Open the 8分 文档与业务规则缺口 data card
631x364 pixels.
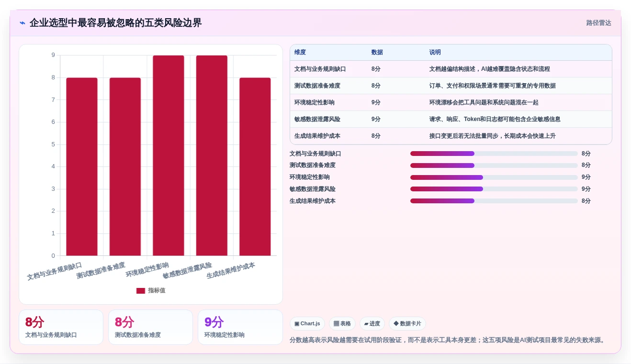[61, 327]
